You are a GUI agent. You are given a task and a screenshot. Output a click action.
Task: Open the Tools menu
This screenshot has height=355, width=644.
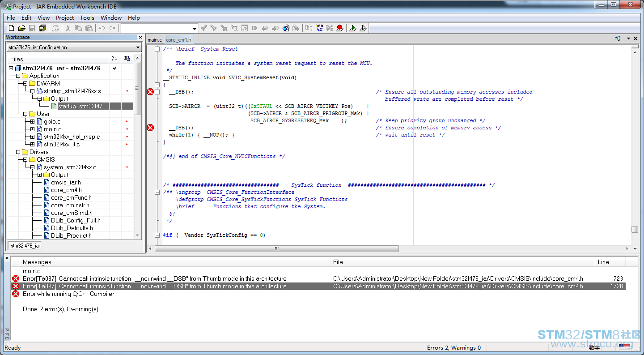(87, 17)
